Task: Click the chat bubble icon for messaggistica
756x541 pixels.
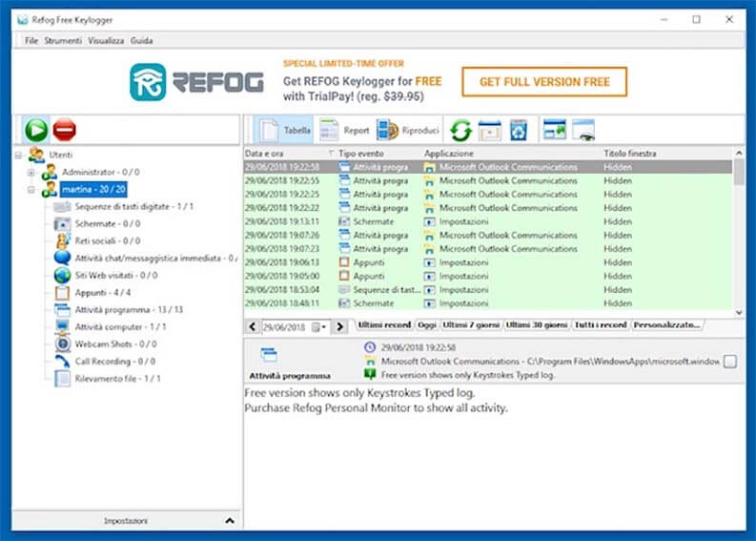Action: click(62, 258)
